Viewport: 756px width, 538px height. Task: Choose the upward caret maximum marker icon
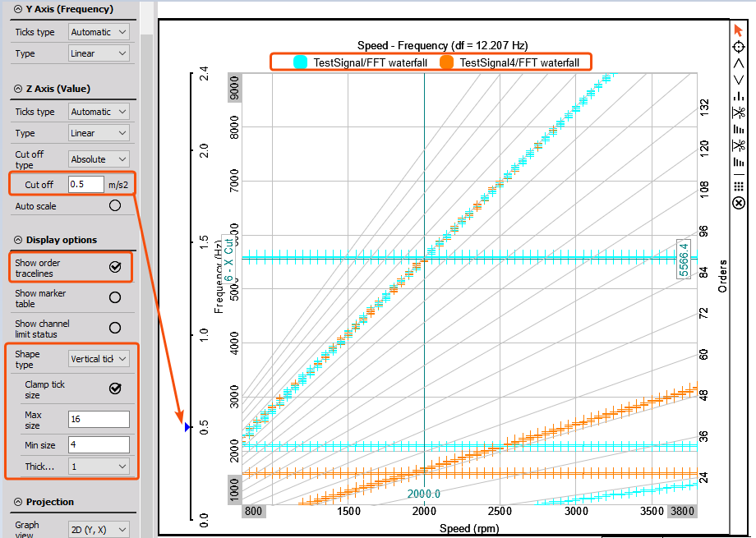(x=739, y=63)
